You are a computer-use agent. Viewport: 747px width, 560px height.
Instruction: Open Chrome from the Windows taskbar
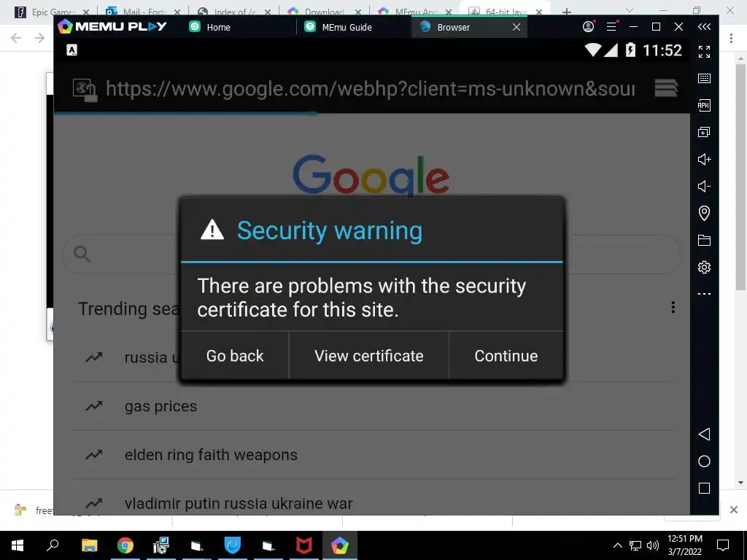pyautogui.click(x=125, y=545)
